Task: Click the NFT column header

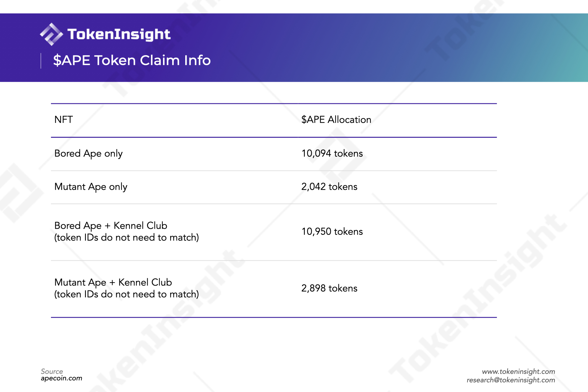Action: (64, 120)
